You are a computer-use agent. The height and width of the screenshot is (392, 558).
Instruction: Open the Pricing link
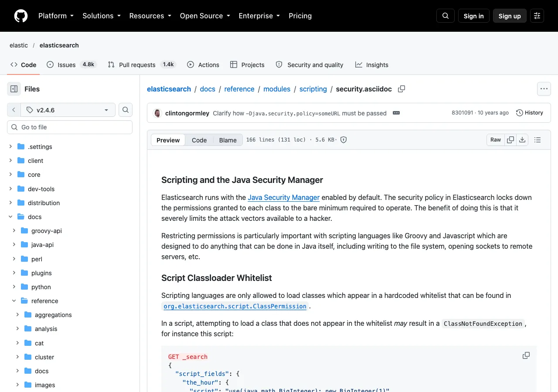coord(300,16)
